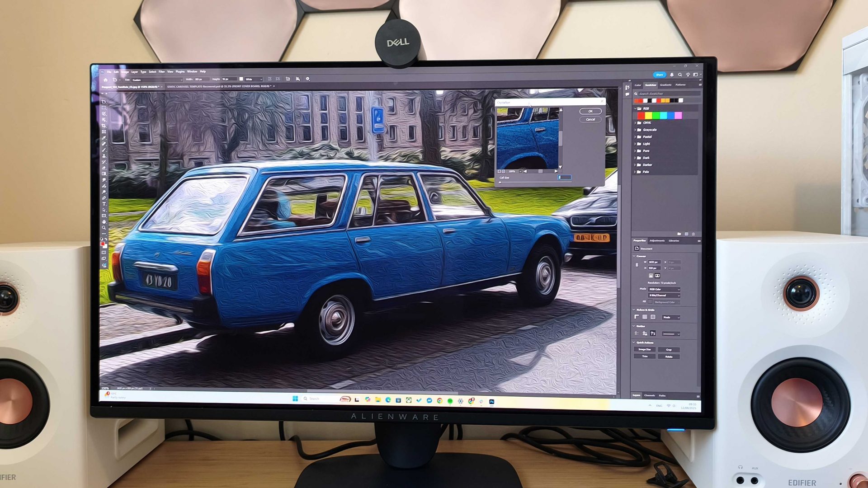Open the RGB Color mode dropdown
The image size is (868, 488).
(664, 289)
